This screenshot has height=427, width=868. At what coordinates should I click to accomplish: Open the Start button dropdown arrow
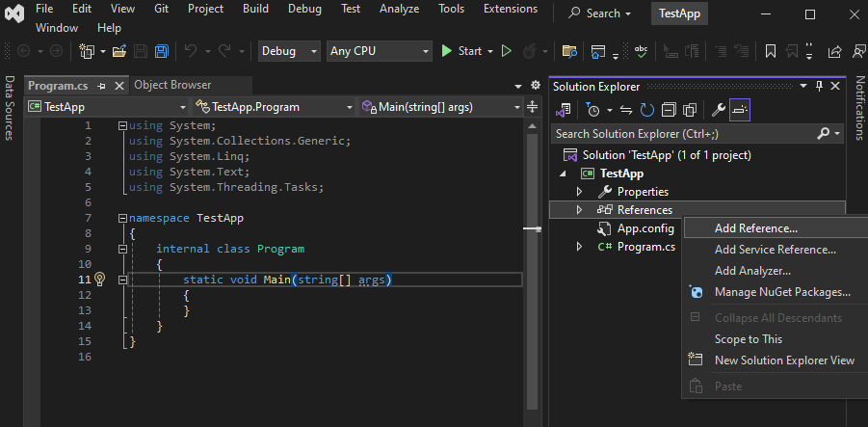coord(490,51)
